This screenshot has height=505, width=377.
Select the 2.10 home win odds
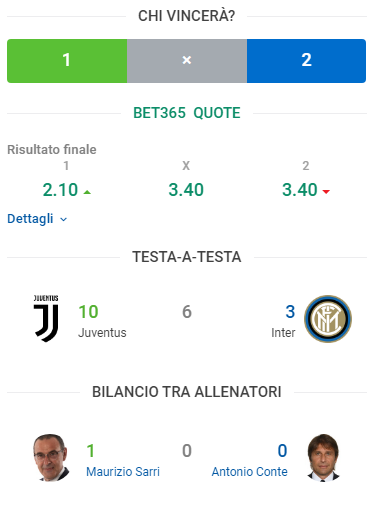(60, 190)
